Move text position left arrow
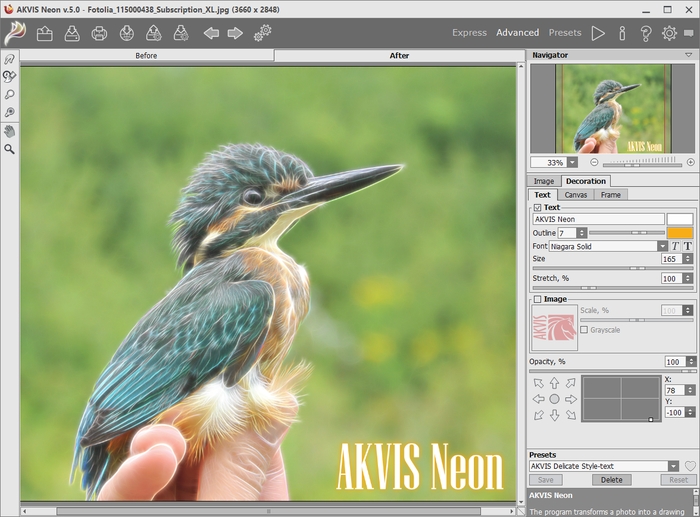The width and height of the screenshot is (700, 517). [539, 399]
